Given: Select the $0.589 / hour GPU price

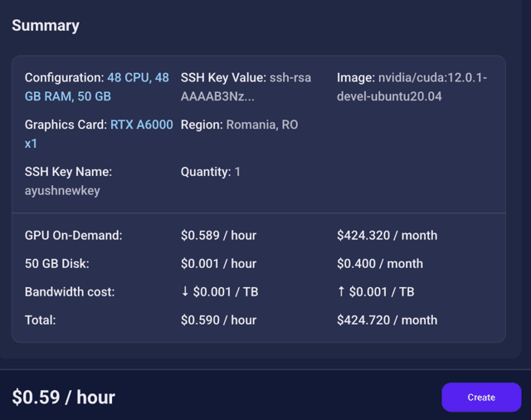Looking at the screenshot, I should (x=218, y=235).
